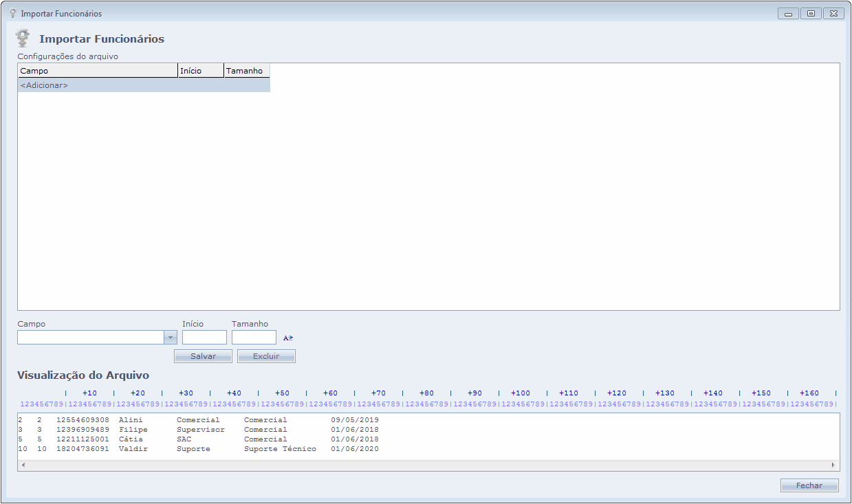Close the window with the X button
The image size is (852, 504).
833,13
